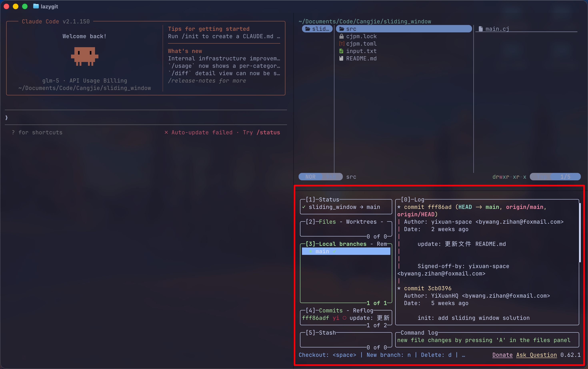Click the Log panel scrollbar
This screenshot has width=588, height=369.
[580, 233]
